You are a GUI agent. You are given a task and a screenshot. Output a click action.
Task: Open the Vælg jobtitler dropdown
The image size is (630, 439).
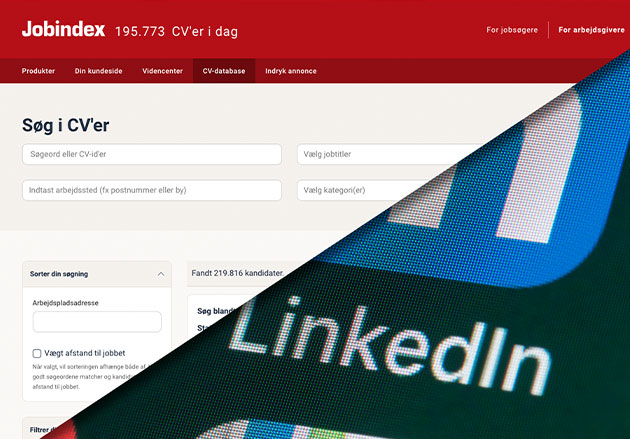click(380, 154)
